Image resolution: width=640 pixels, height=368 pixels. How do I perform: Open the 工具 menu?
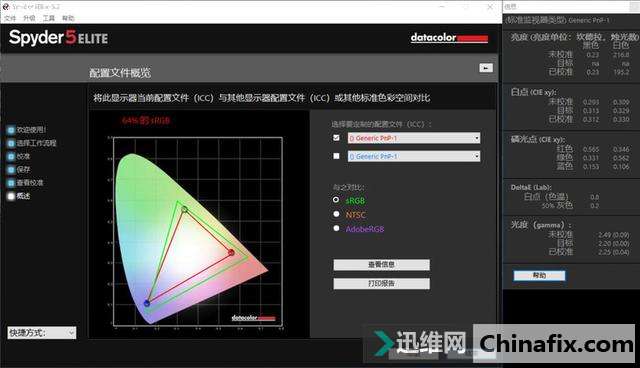pos(49,18)
